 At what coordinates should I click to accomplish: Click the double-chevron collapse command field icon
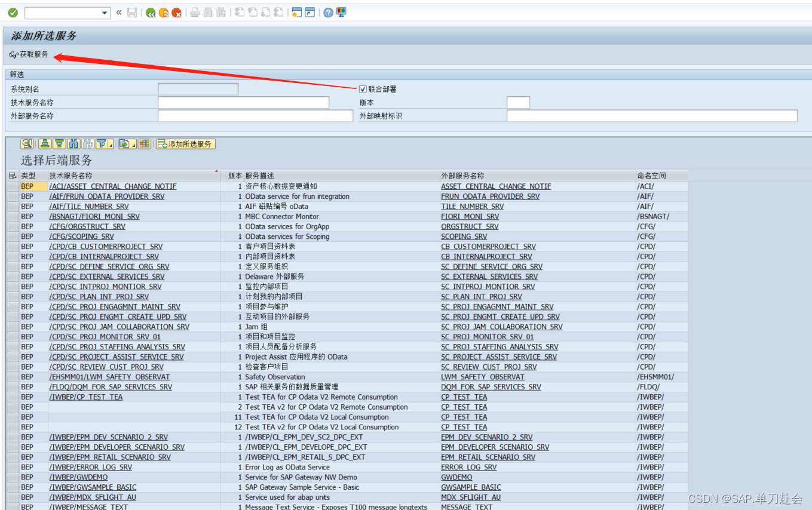[x=119, y=13]
